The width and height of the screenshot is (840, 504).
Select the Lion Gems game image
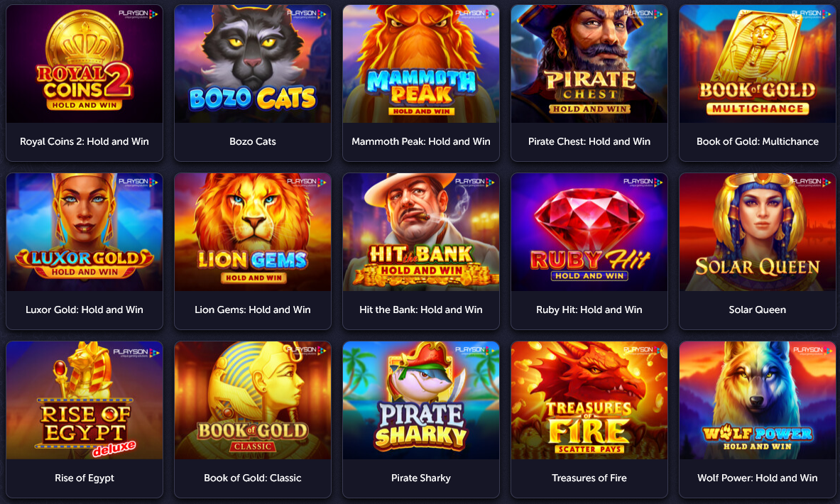tap(252, 232)
